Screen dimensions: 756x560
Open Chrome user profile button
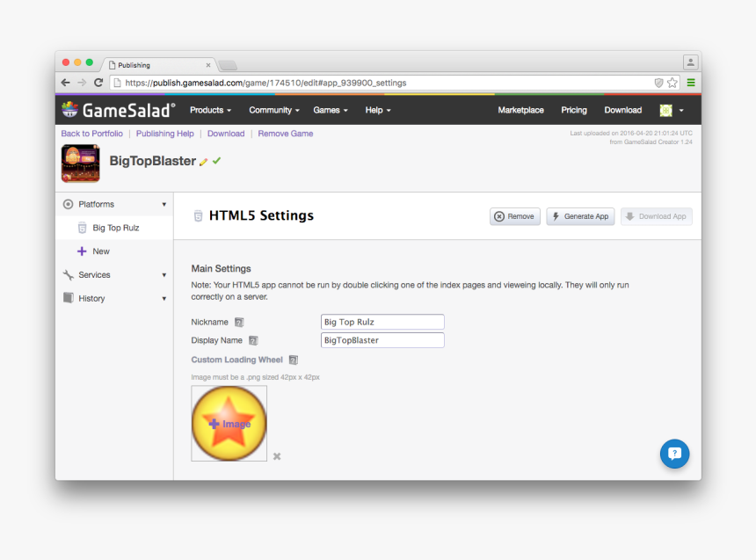(x=690, y=62)
